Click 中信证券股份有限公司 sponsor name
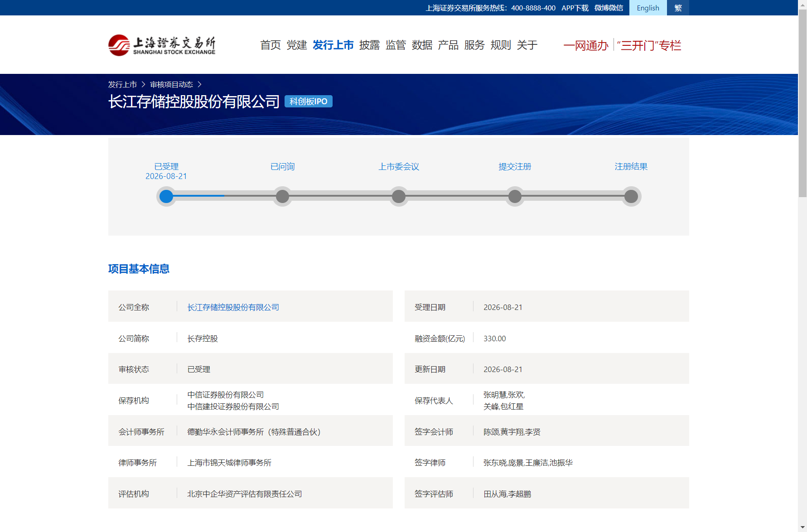The width and height of the screenshot is (807, 532). point(226,395)
